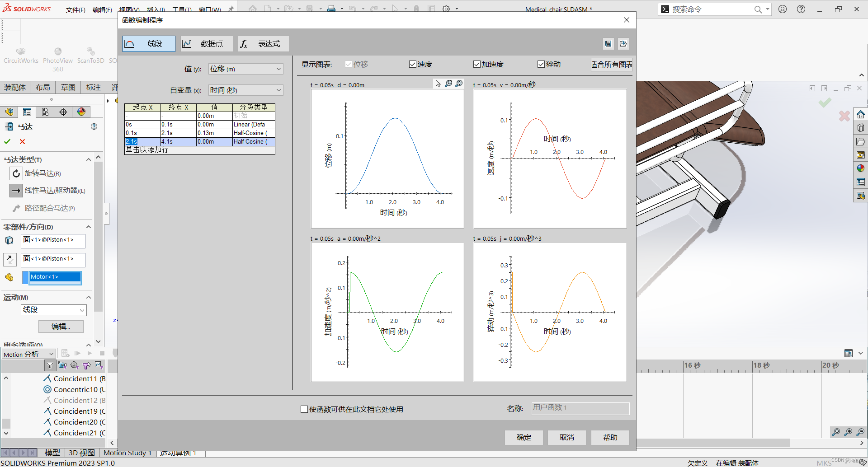868x467 pixels.
Task: Click the reverse direction arrow icon
Action: 9,259
